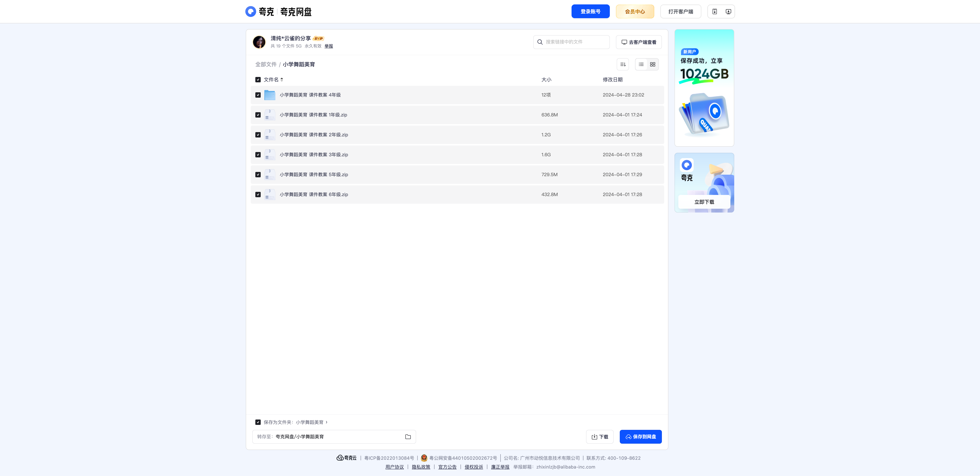Click the 保存到网盘 button
Screen dimensions: 980x476
(641, 437)
